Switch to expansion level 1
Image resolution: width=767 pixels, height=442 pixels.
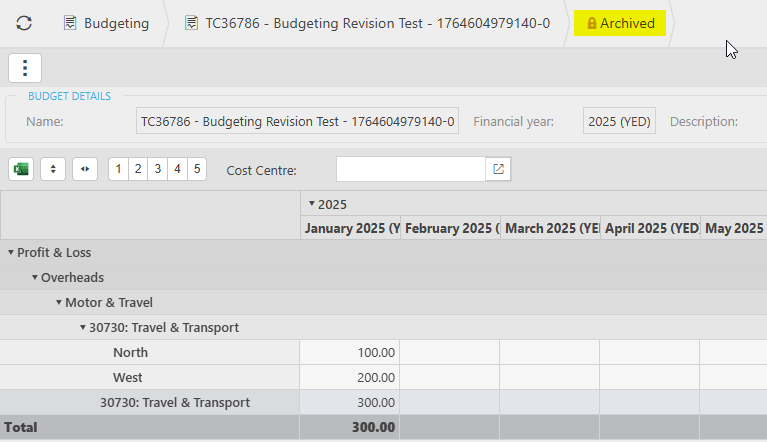(x=118, y=169)
